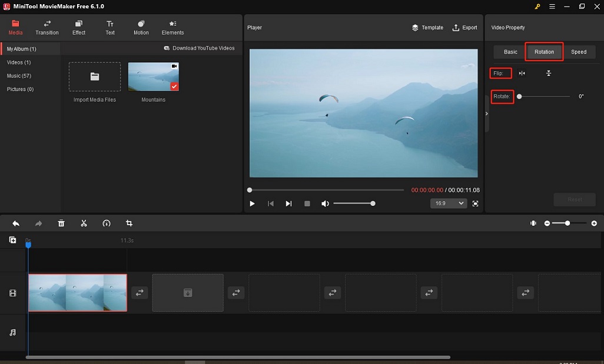Expand the Template options
This screenshot has width=604, height=364.
[x=427, y=27]
